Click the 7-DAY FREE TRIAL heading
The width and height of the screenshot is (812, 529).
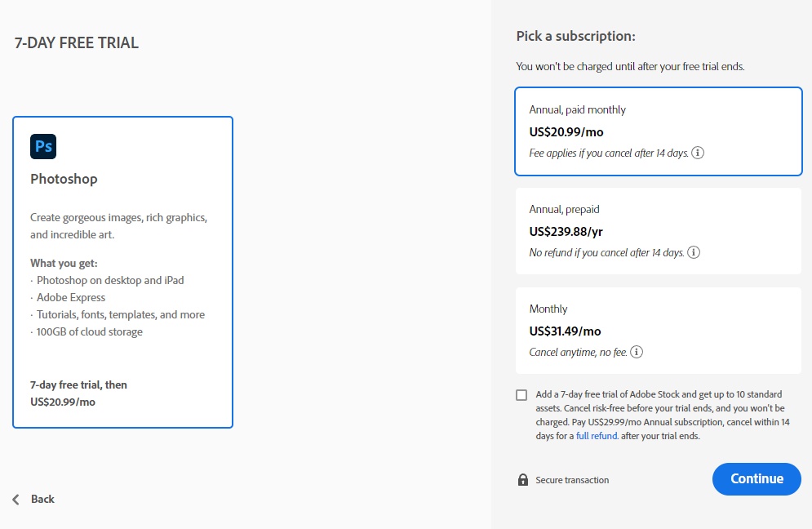point(77,42)
